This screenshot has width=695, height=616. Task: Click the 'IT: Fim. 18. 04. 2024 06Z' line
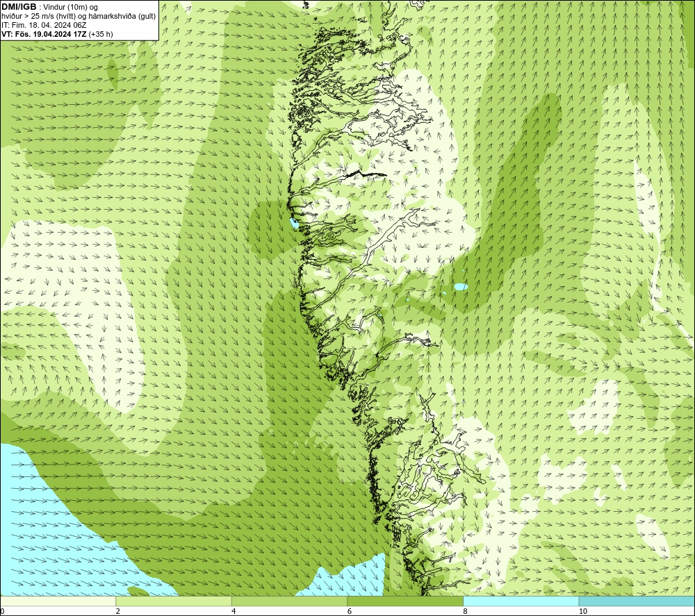pos(44,25)
